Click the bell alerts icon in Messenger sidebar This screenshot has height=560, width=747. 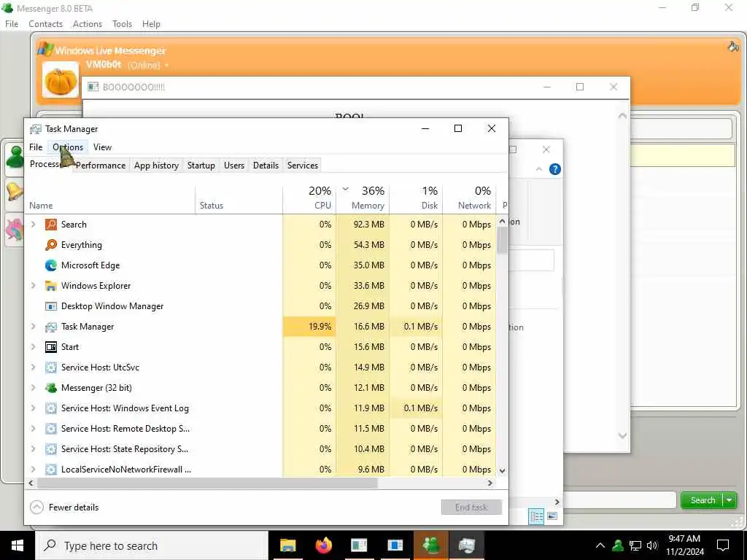pos(15,192)
